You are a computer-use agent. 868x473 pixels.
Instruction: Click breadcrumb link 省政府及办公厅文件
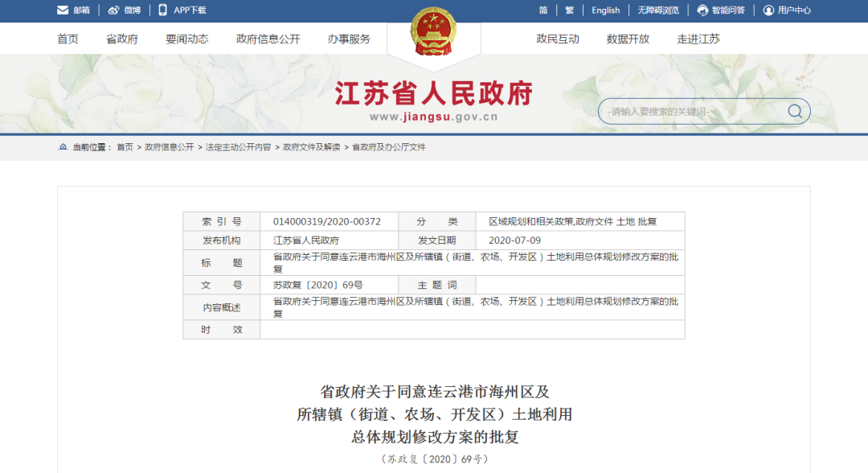(389, 146)
